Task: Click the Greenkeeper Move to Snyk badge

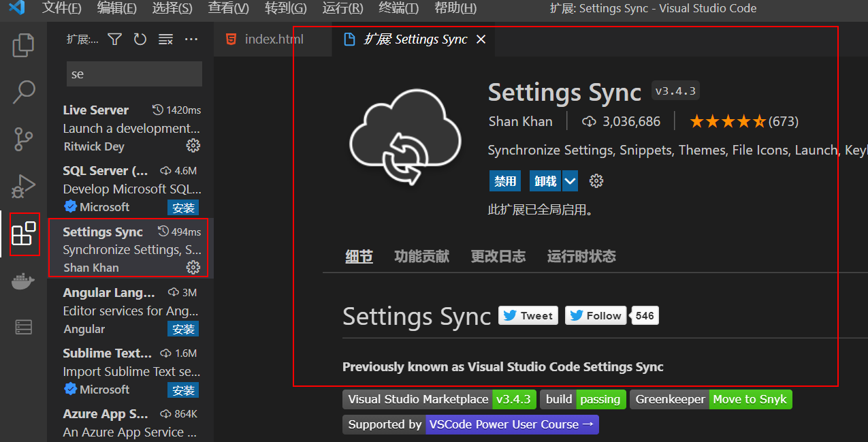Action: point(711,399)
